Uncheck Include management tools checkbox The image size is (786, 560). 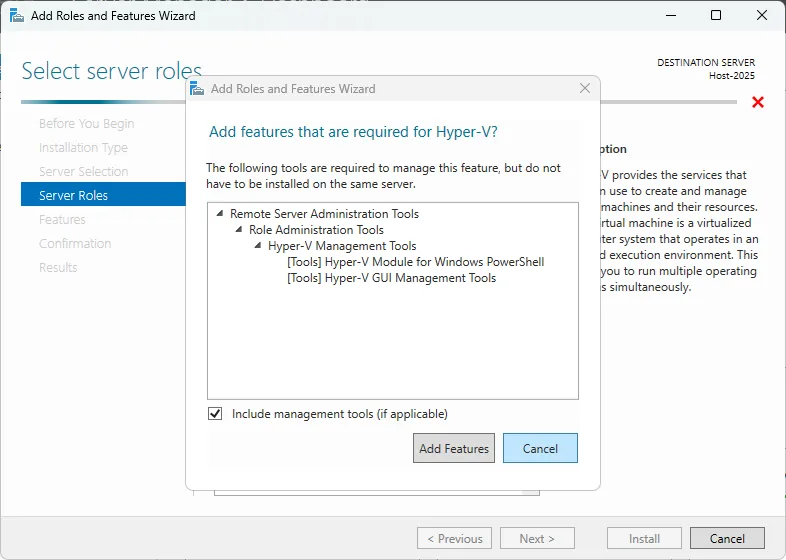215,414
